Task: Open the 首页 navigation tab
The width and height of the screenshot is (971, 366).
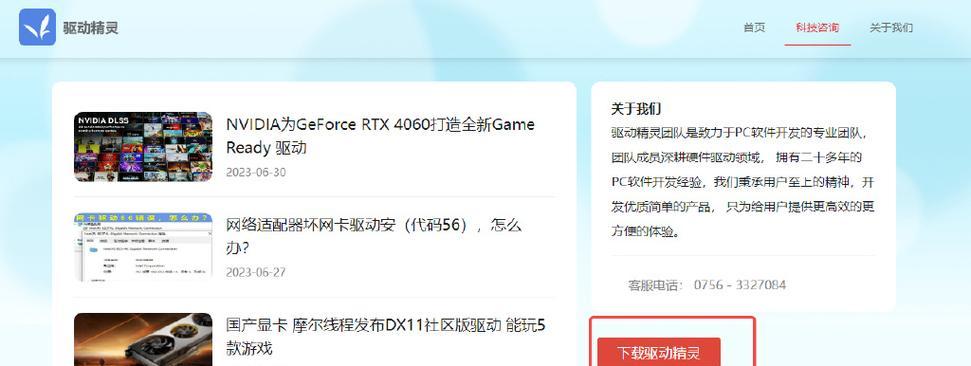Action: tap(754, 28)
